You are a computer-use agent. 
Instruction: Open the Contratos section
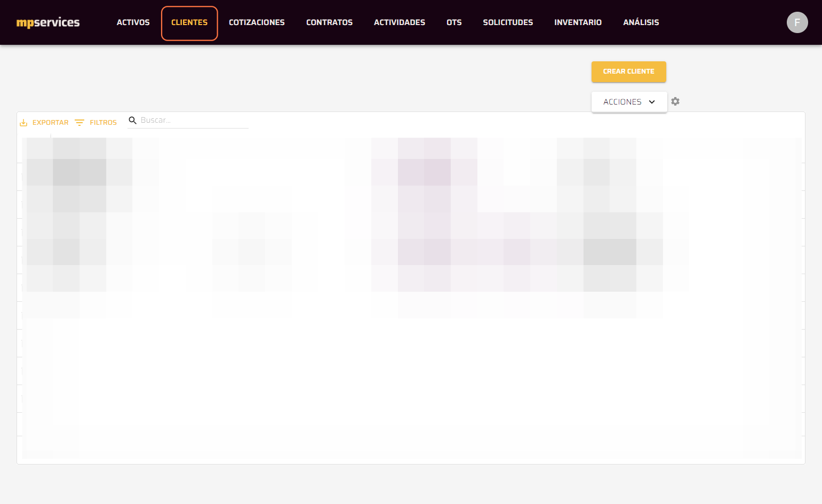coord(329,22)
